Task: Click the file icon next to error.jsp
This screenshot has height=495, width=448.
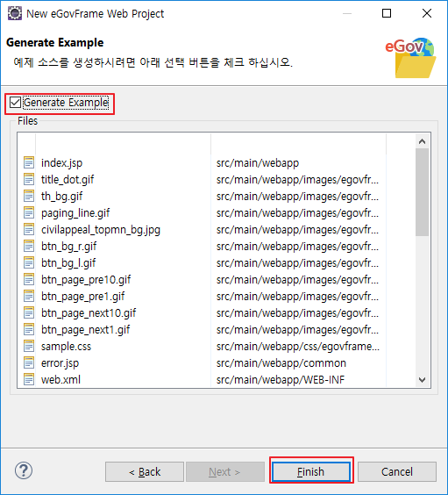Action: [29, 362]
